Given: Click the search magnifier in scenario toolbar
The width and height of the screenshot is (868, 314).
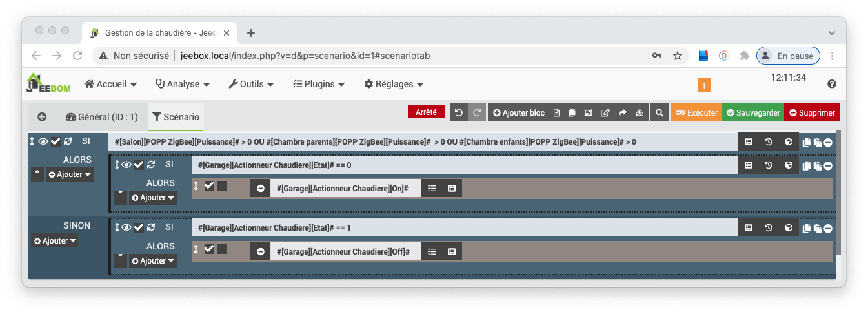Looking at the screenshot, I should (x=659, y=112).
